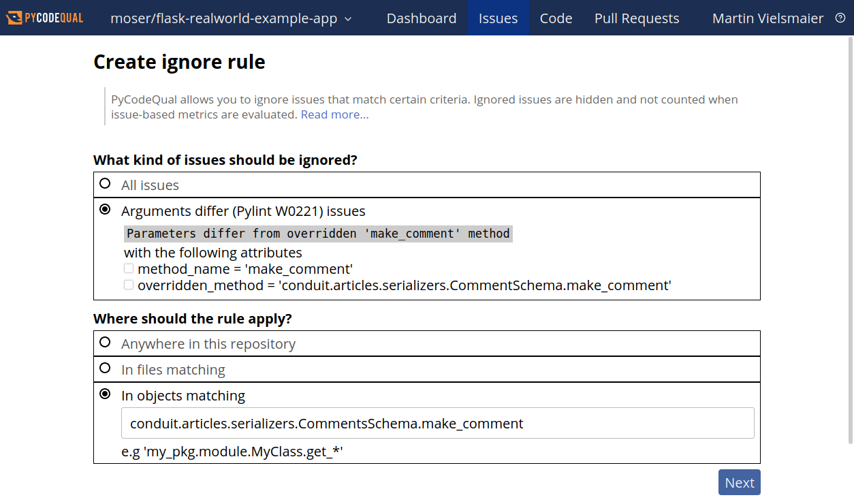Select the 'In objects matching' radio button
854x504 pixels.
[105, 393]
